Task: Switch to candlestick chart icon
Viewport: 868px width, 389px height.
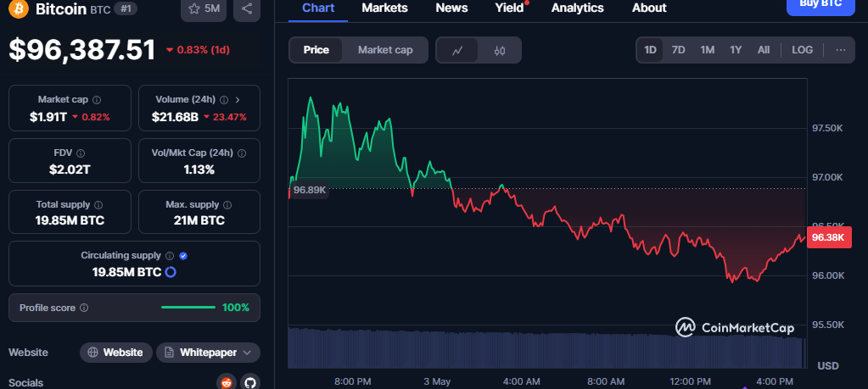Action: point(499,50)
